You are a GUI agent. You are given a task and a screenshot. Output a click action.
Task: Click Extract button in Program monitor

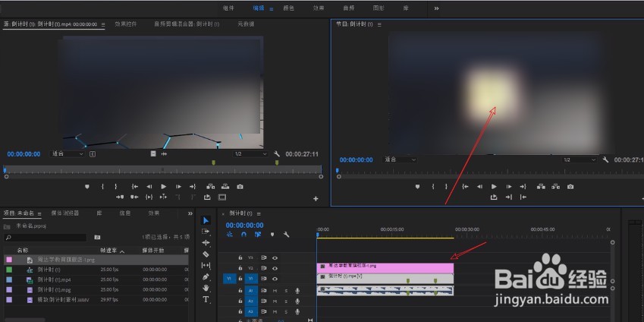pos(555,187)
